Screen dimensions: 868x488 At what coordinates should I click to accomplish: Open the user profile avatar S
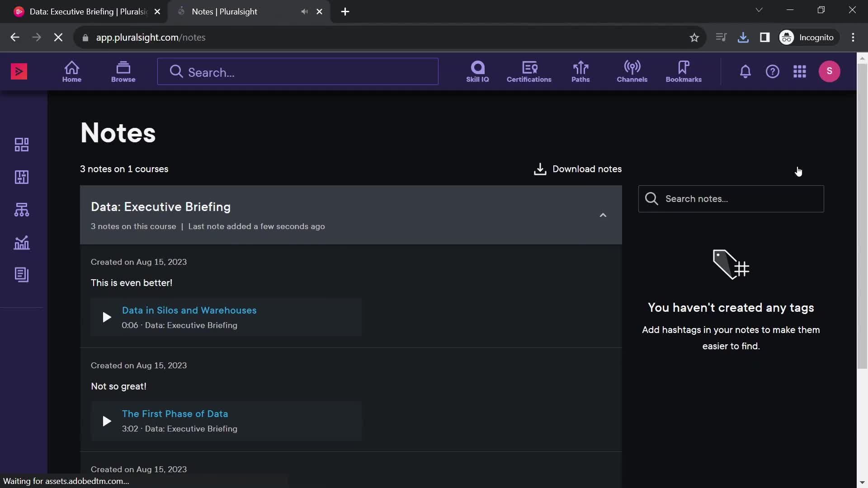tap(830, 71)
